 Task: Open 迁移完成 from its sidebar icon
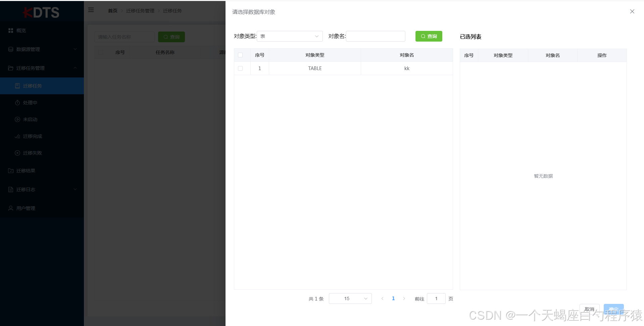(x=17, y=136)
